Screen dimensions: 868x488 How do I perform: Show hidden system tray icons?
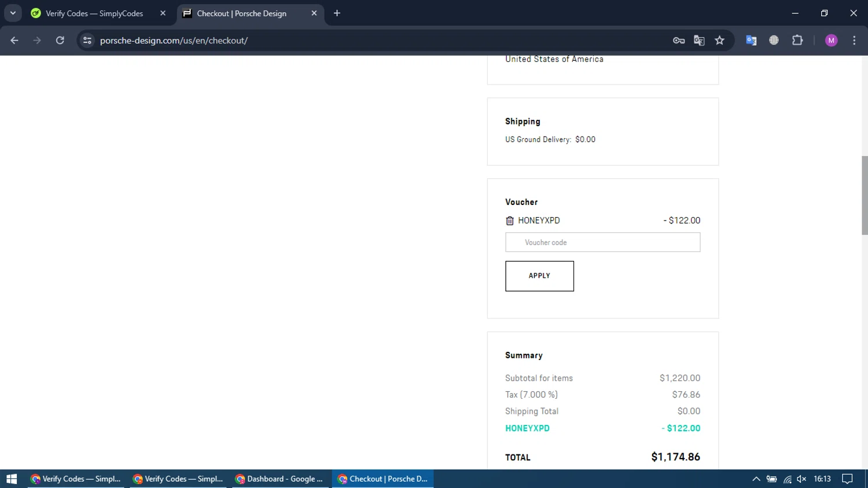pos(756,479)
